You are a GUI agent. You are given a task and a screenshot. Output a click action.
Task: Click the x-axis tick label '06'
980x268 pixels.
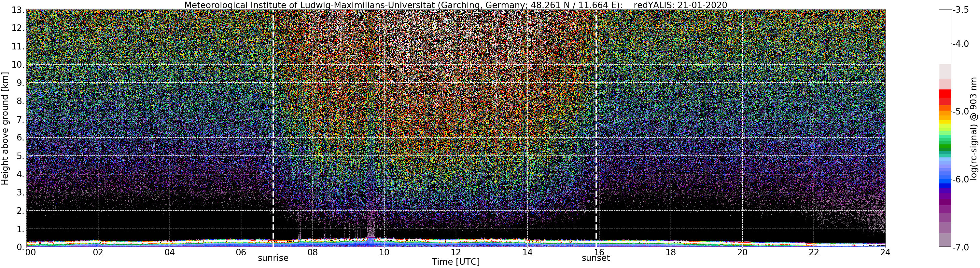tap(241, 252)
